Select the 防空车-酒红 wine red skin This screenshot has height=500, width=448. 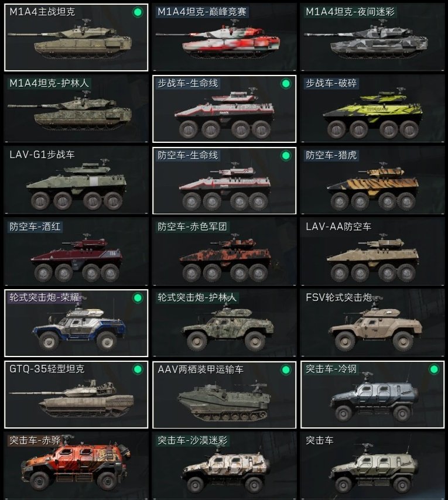pos(76,252)
